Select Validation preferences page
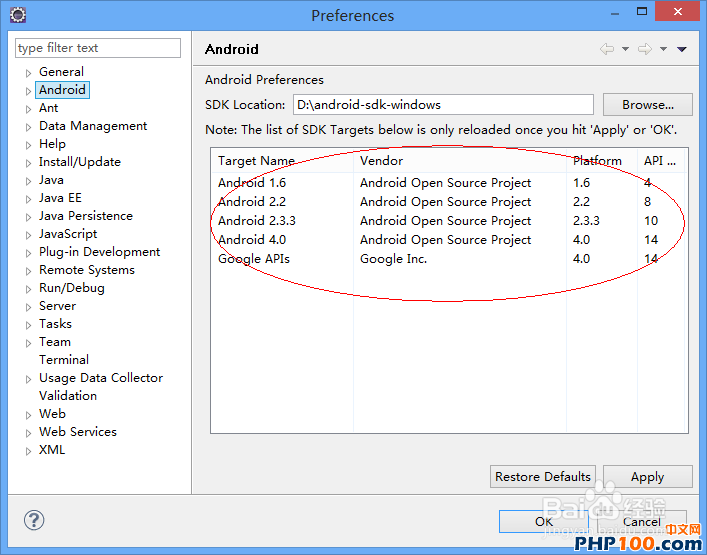Image resolution: width=707 pixels, height=555 pixels. 68,396
